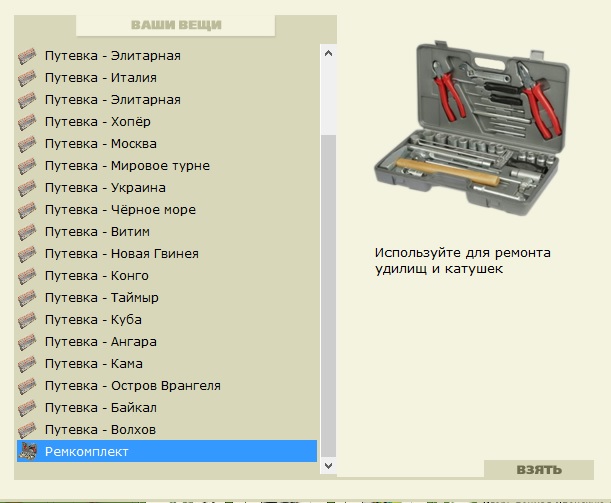Screen dimensions: 611x503
Task: Click the ВАШИ ВЕЩИ header tab
Action: pyautogui.click(x=176, y=25)
